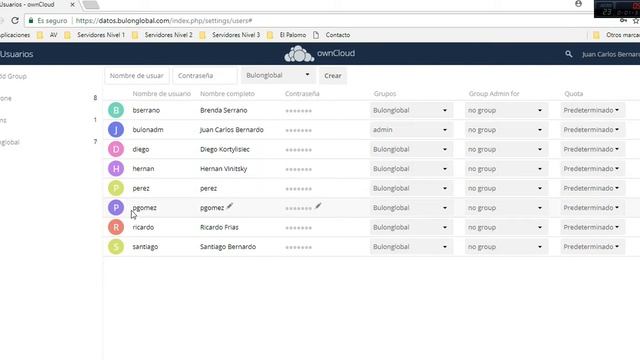640x360 pixels.
Task: Click bulonadm's blue J avatar
Action: [116, 130]
